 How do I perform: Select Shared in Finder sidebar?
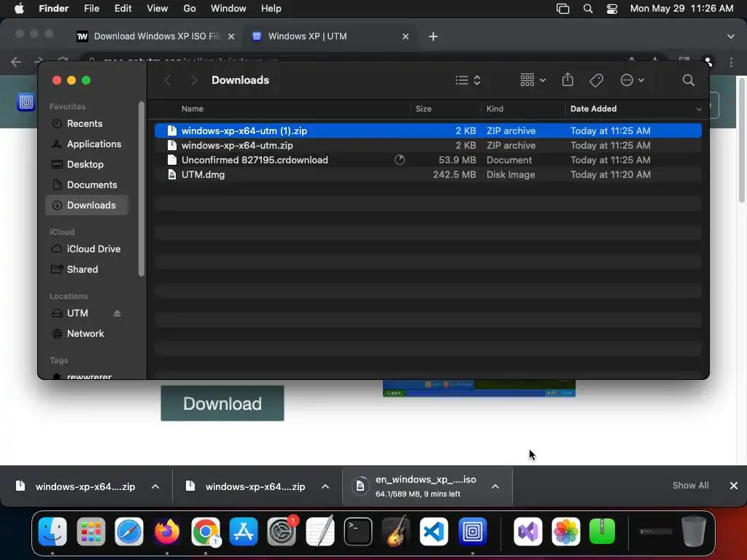[87, 269]
